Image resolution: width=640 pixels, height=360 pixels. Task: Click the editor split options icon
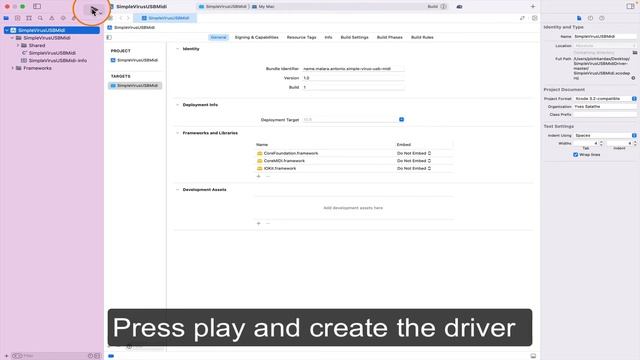click(522, 18)
